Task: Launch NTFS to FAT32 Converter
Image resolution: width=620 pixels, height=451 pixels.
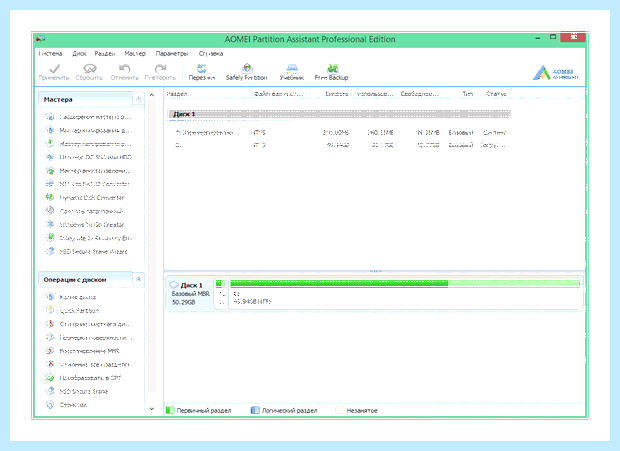Action: click(87, 184)
